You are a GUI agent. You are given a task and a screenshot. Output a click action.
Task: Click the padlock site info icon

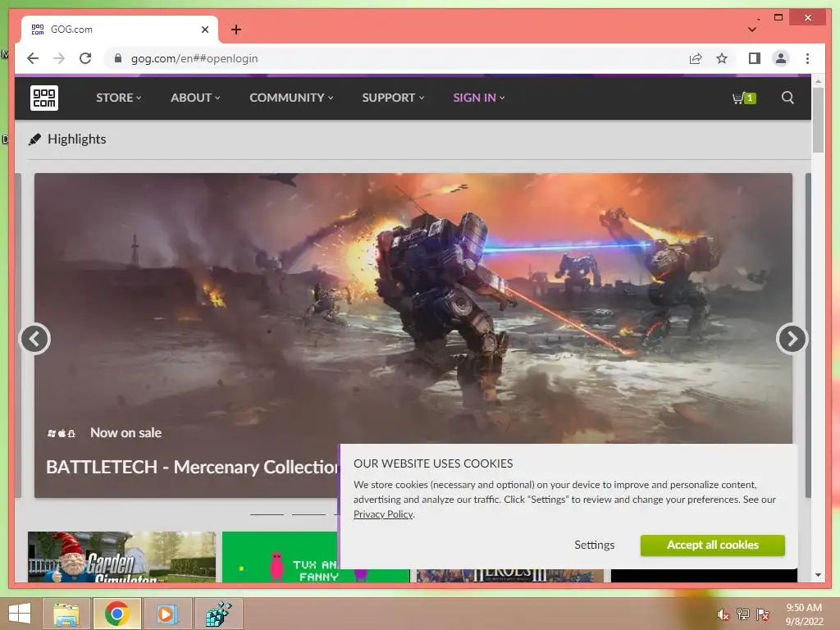tap(118, 58)
